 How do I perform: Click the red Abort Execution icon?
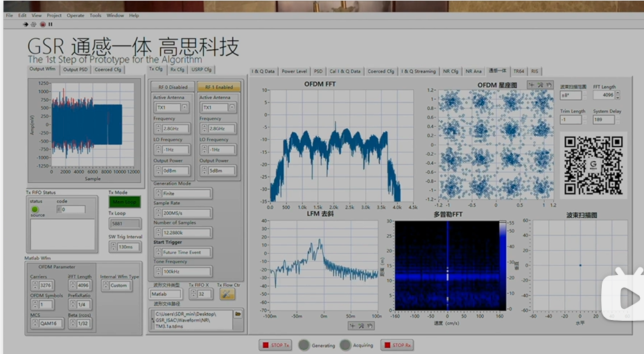42,25
